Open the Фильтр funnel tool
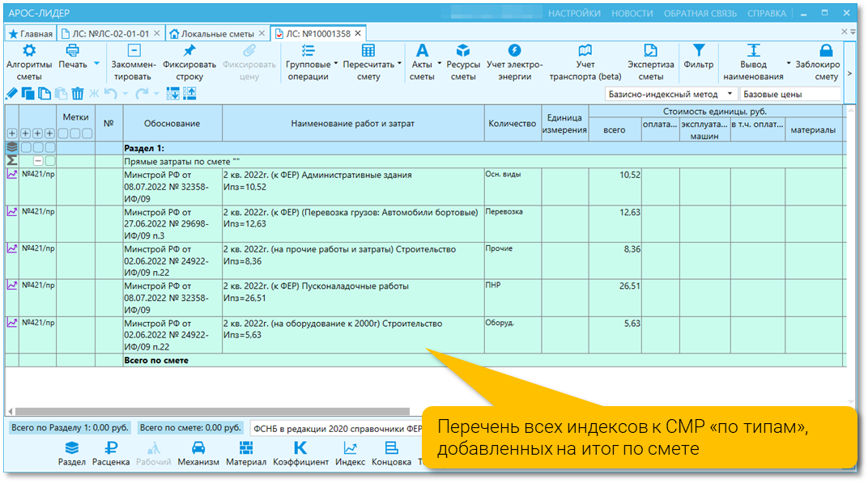The width and height of the screenshot is (868, 483). point(699,57)
